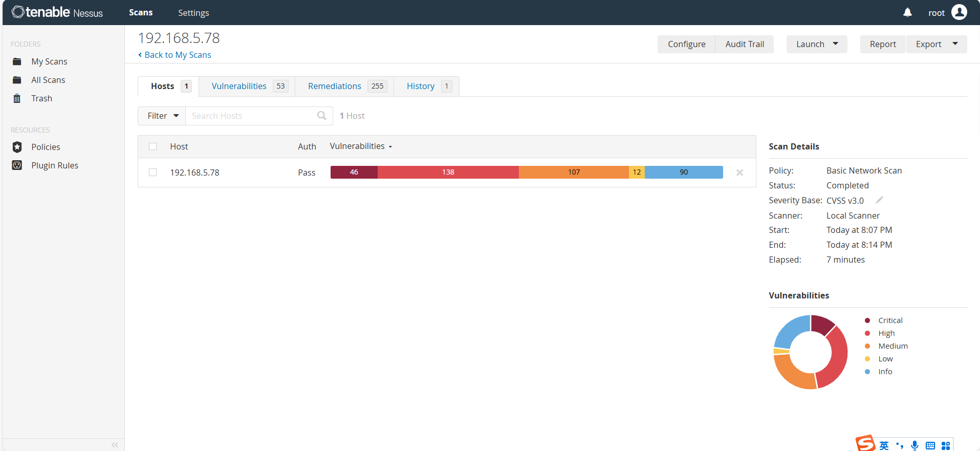Click the Back to My Scans link
980x451 pixels.
tap(177, 55)
